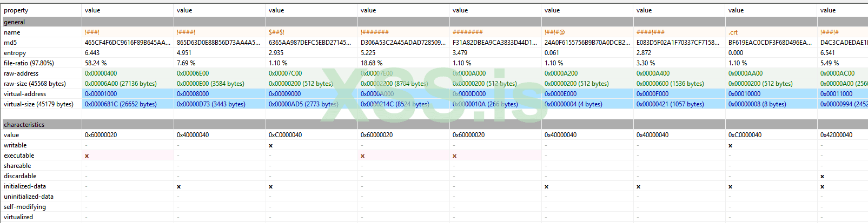This screenshot has height=223, width=868.
Task: Select raw-address 0x00007C00
Action: click(285, 73)
